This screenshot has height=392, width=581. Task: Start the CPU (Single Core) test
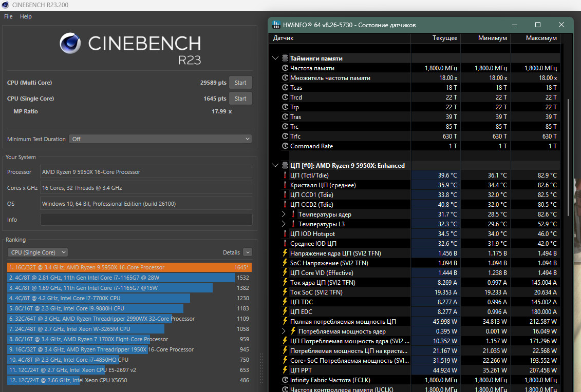tap(240, 99)
